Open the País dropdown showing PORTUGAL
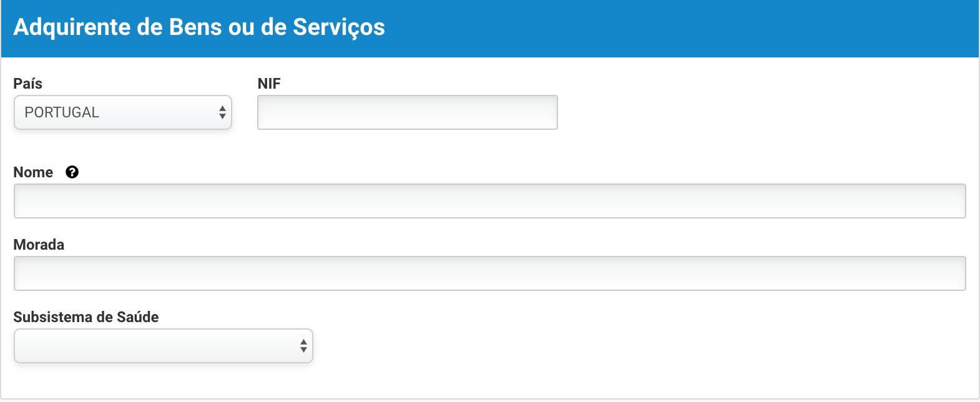 122,112
